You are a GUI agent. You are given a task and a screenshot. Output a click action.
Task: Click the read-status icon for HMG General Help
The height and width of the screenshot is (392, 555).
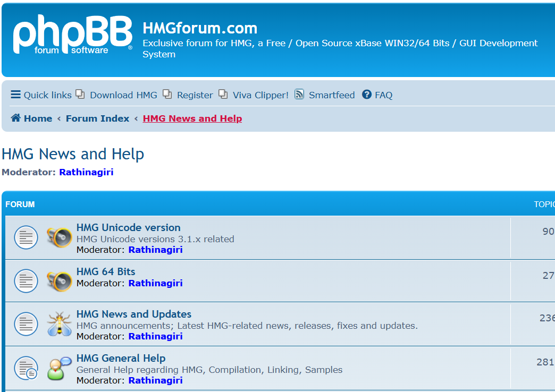click(x=26, y=368)
